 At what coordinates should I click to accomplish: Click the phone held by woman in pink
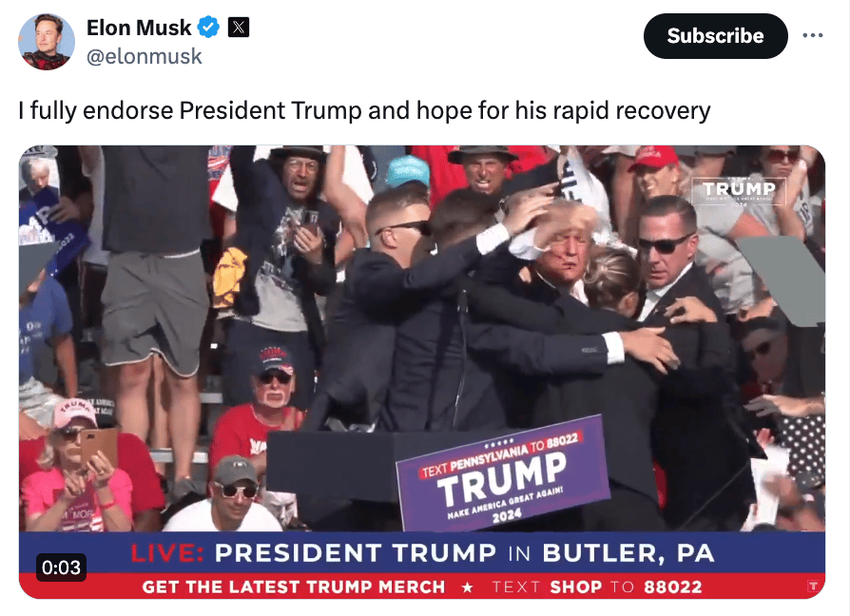click(x=99, y=448)
